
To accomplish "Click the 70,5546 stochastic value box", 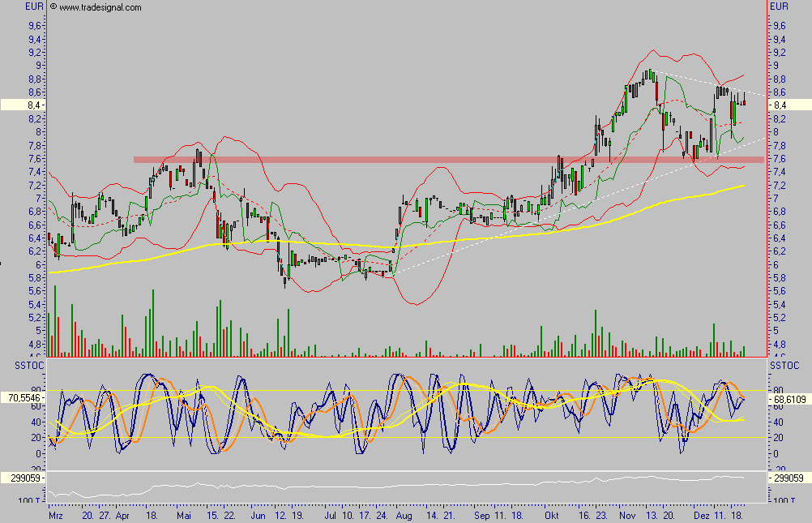I will 23,399.
